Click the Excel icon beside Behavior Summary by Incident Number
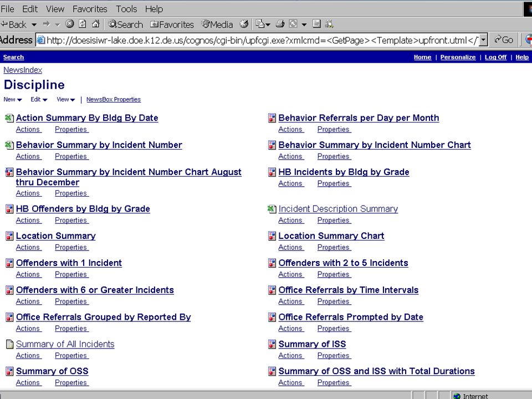This screenshot has width=532, height=399. (x=9, y=145)
